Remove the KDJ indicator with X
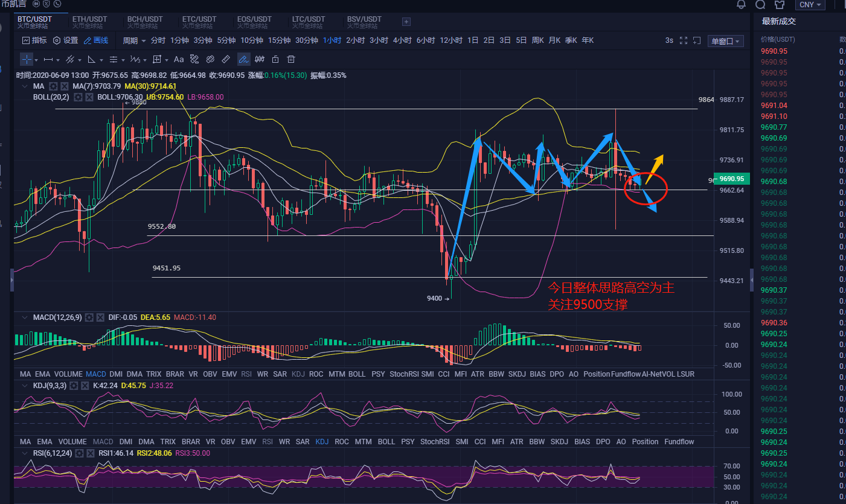The image size is (846, 504). pyautogui.click(x=85, y=384)
